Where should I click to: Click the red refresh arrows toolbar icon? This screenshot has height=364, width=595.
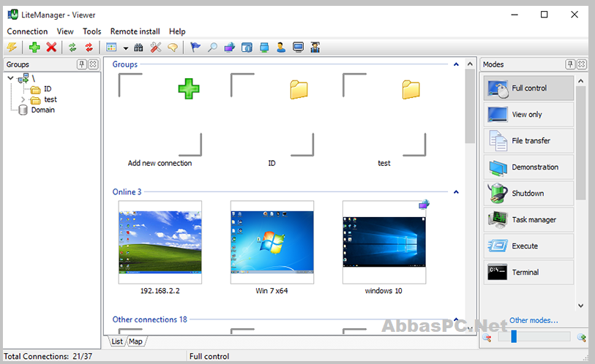89,48
